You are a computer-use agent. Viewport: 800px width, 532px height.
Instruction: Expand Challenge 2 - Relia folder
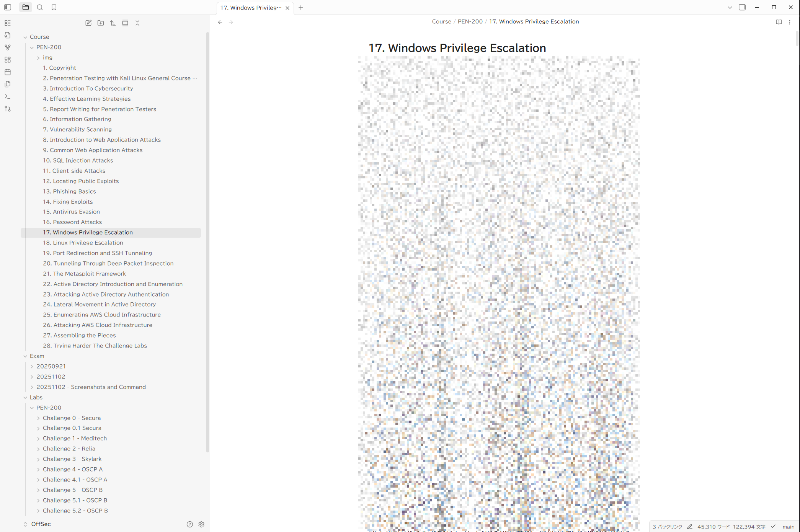38,449
